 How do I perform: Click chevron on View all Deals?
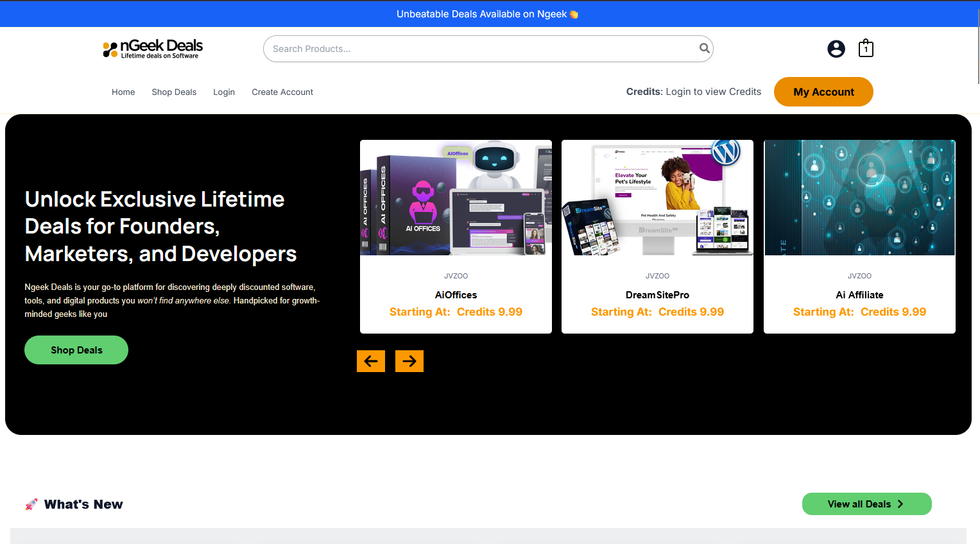[900, 504]
